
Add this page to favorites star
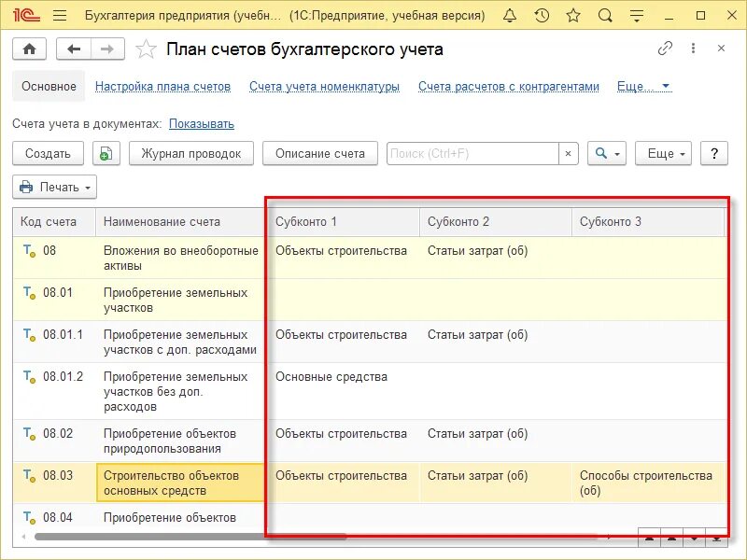tap(146, 49)
